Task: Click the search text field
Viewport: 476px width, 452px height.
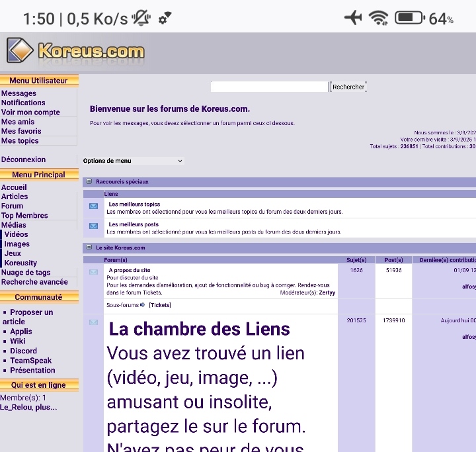Action: point(269,87)
